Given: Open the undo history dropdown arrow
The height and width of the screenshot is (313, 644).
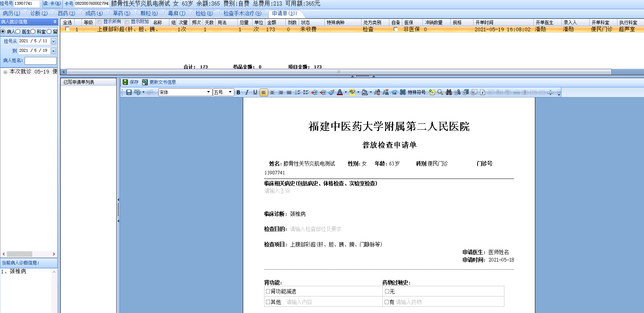Looking at the screenshot, I should [x=143, y=92].
